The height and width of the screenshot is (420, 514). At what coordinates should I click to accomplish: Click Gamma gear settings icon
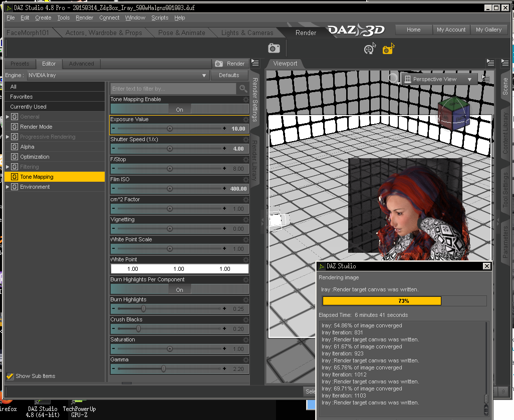point(245,359)
